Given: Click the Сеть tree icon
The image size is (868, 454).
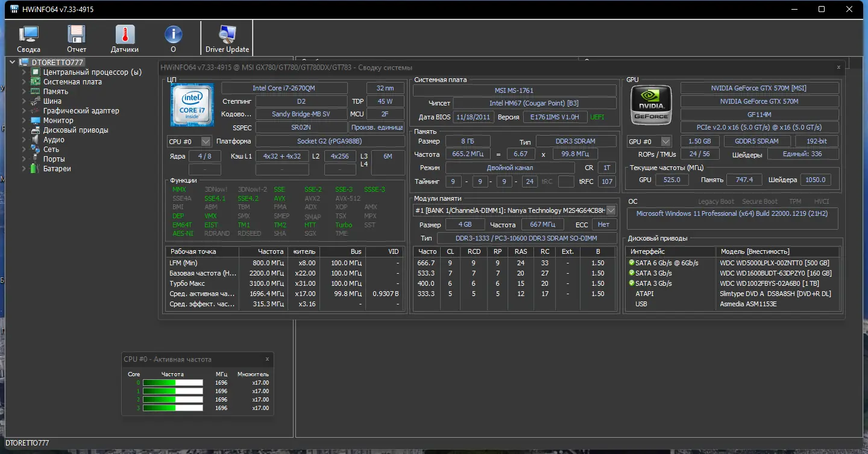Looking at the screenshot, I should (x=36, y=149).
